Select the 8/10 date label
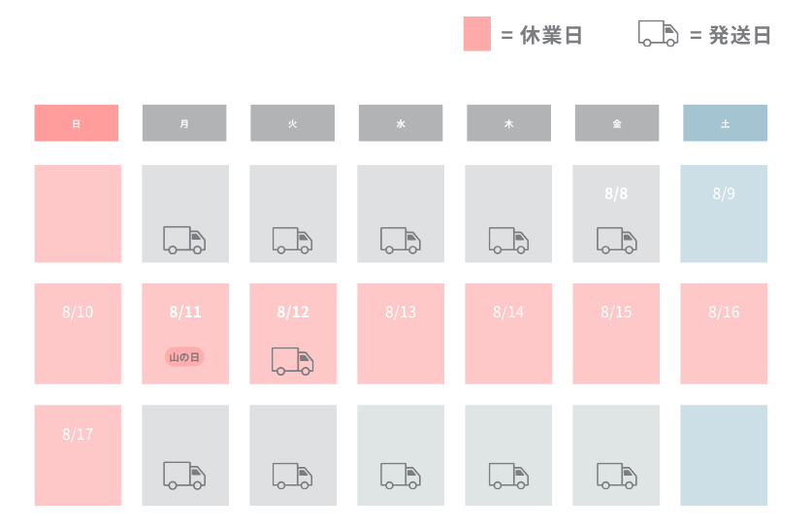The image size is (812, 529). 78,312
